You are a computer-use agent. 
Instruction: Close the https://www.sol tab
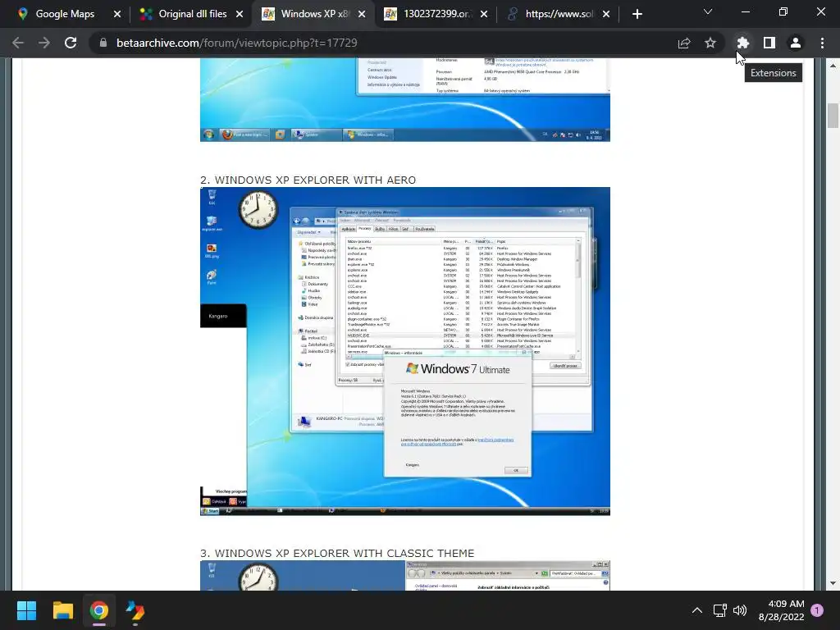[606, 14]
